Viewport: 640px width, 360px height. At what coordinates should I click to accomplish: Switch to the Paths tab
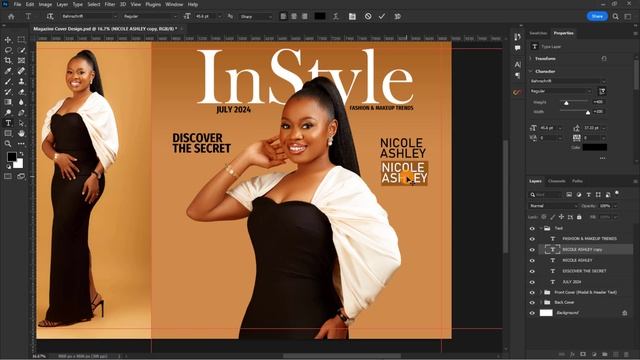(x=578, y=181)
